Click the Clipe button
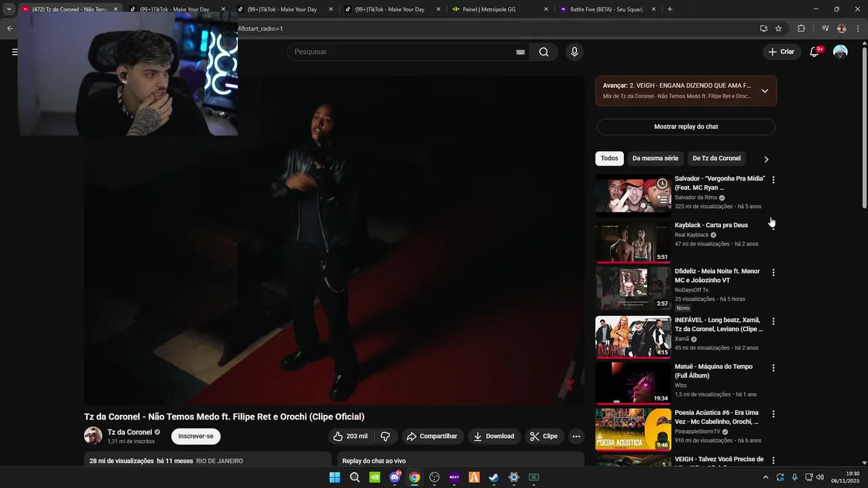Viewport: 868px width, 488px height. pyautogui.click(x=544, y=436)
